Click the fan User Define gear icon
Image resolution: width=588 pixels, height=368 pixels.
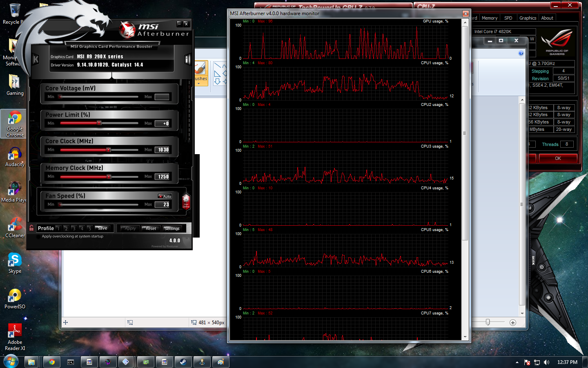point(186,202)
